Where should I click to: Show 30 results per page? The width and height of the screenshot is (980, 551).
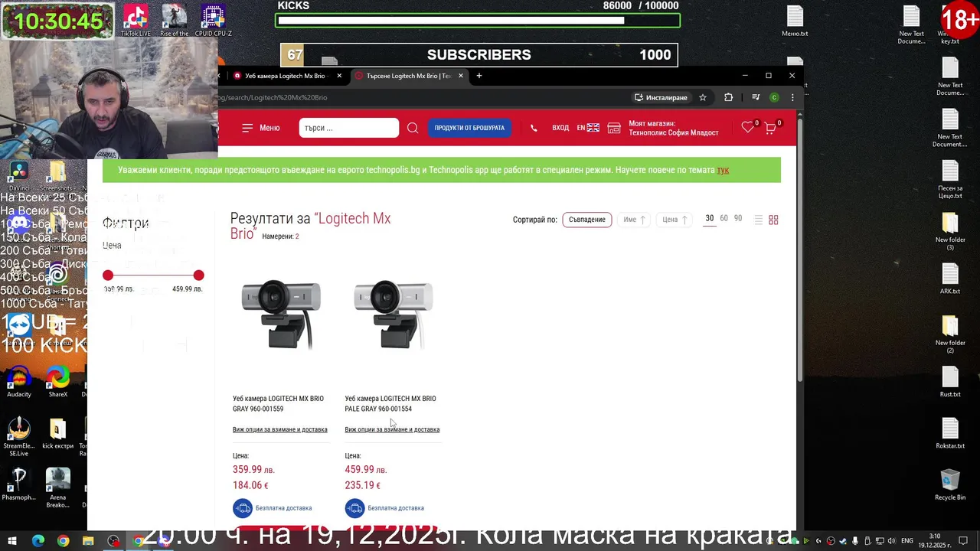tap(710, 219)
